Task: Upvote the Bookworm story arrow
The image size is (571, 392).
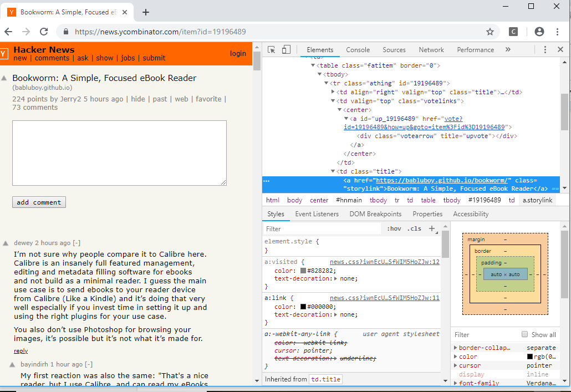Action: [4, 78]
